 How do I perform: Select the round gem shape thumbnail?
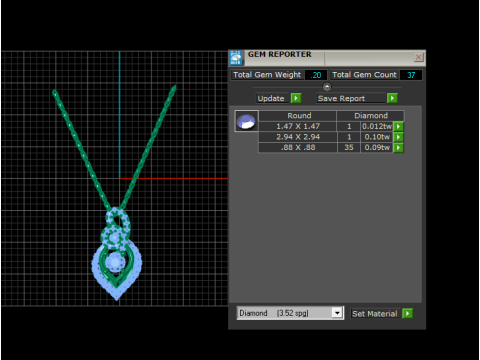pyautogui.click(x=246, y=121)
